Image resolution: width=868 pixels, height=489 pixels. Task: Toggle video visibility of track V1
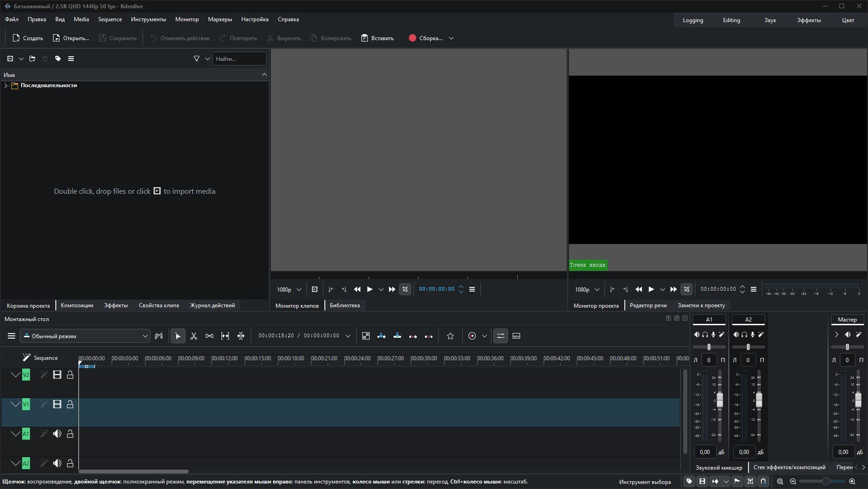(57, 405)
